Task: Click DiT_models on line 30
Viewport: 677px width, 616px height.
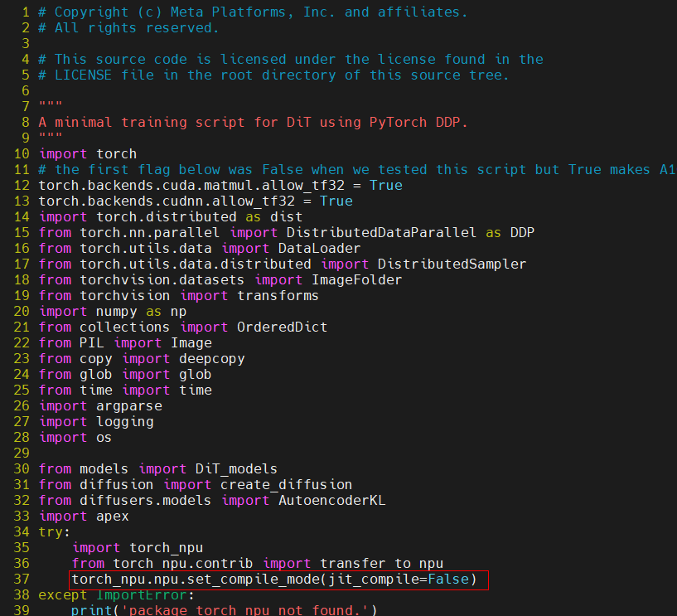Action: click(236, 469)
